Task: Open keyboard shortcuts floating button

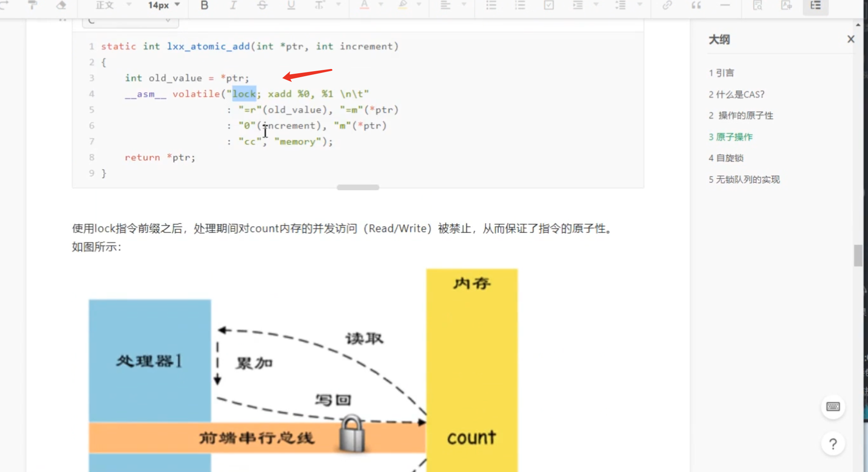Action: (833, 407)
